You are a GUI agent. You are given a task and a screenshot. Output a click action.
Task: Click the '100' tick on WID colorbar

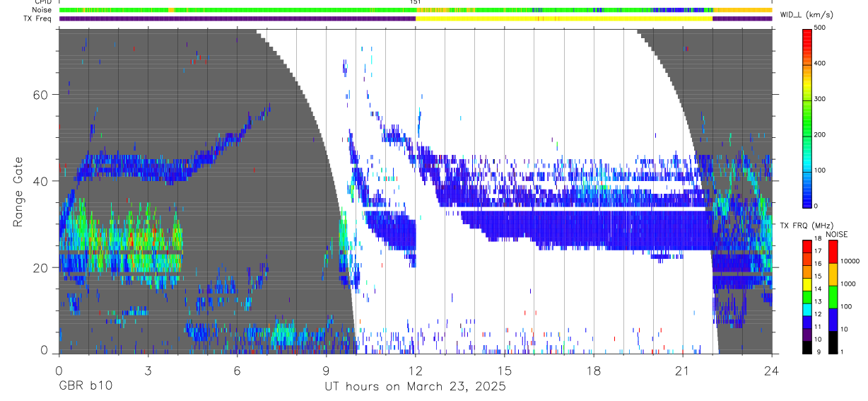tap(820, 170)
